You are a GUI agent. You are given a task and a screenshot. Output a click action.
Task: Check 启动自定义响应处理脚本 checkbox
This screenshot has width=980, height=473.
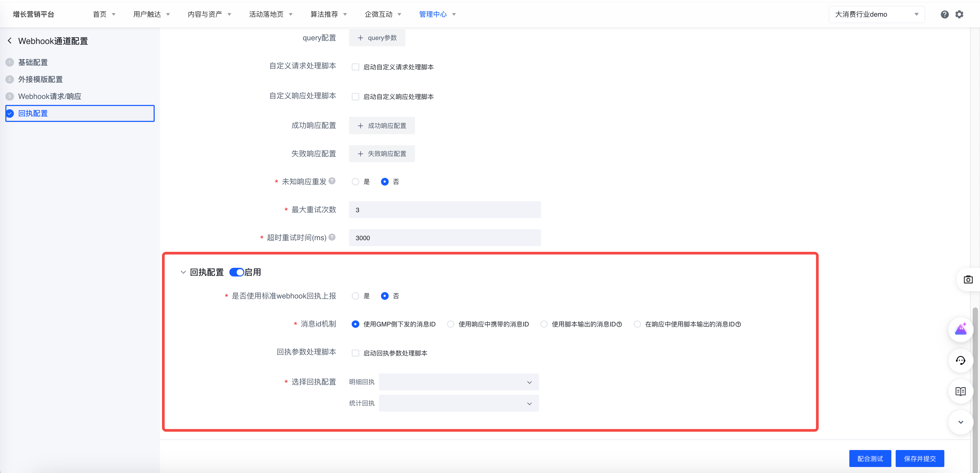point(355,97)
